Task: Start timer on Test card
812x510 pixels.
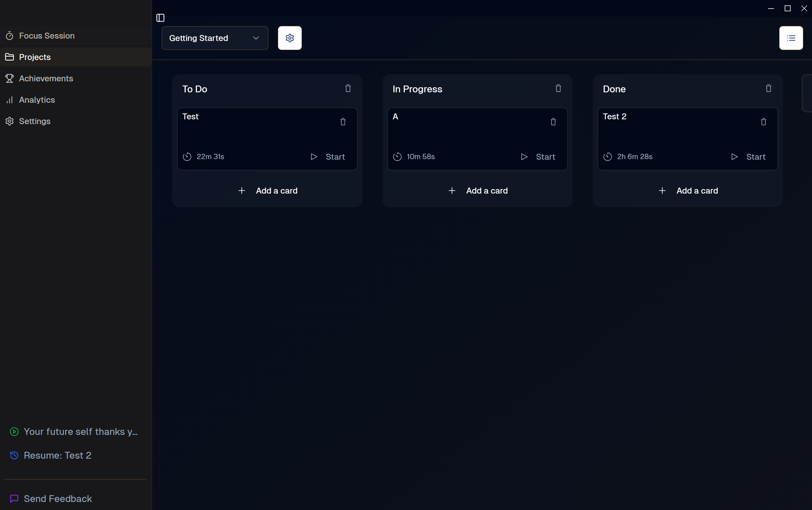Action: click(328, 157)
